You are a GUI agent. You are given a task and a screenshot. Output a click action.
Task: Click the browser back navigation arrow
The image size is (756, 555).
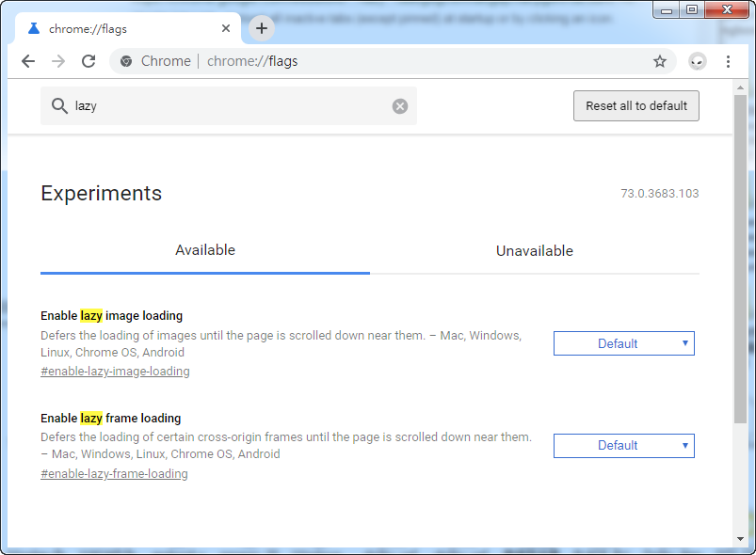coord(28,60)
